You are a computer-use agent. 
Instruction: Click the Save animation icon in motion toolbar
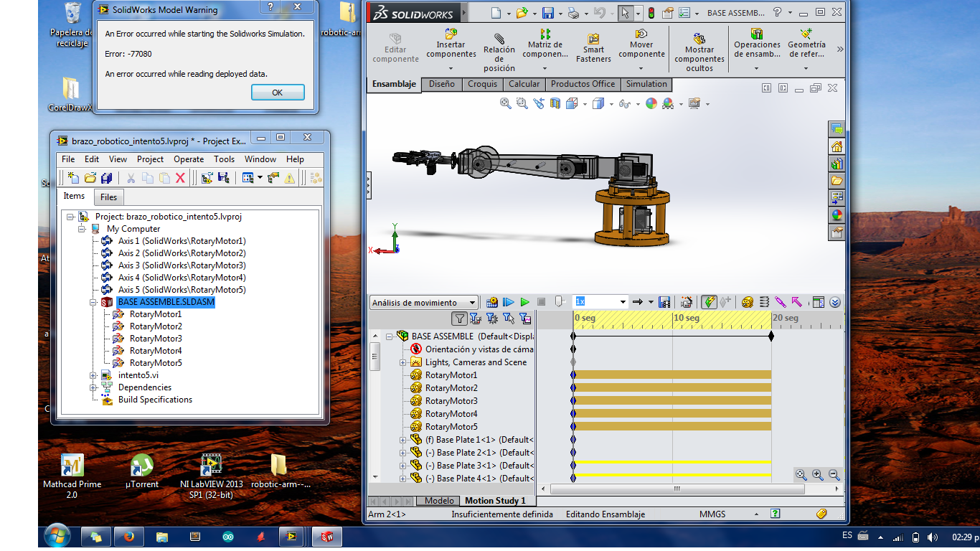[664, 303]
